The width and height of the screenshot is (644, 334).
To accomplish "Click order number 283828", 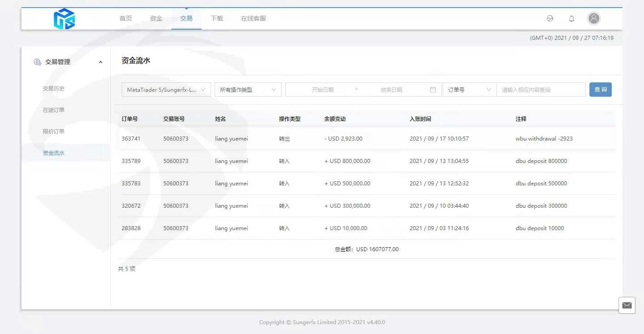I will [131, 228].
